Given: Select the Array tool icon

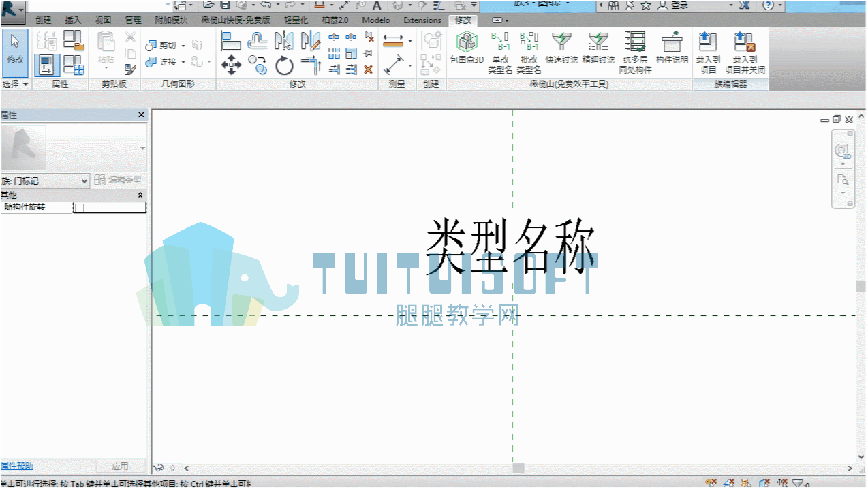Looking at the screenshot, I should (334, 53).
